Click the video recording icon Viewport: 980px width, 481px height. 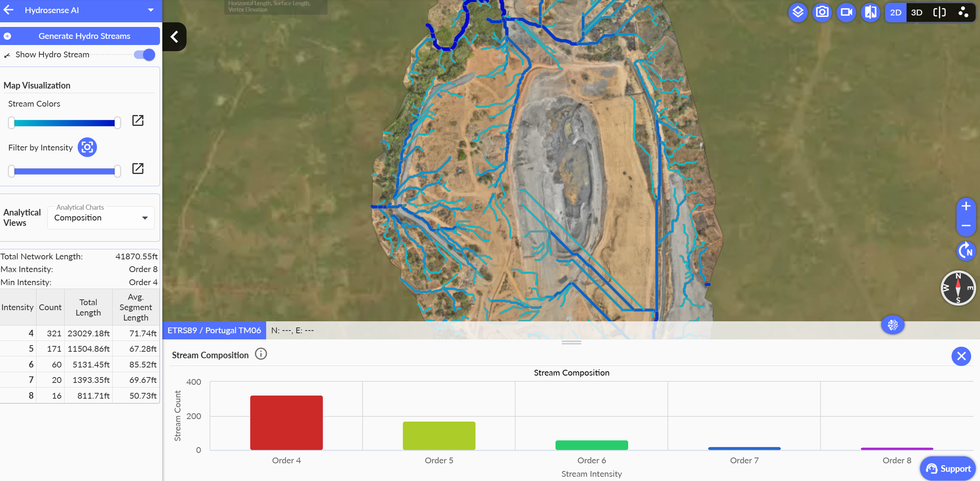tap(846, 12)
